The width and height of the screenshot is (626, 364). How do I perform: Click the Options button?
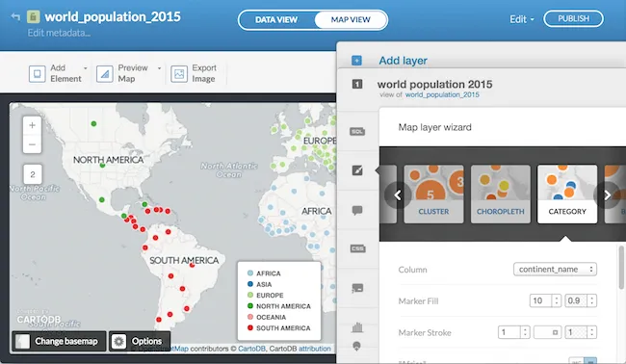pos(140,341)
